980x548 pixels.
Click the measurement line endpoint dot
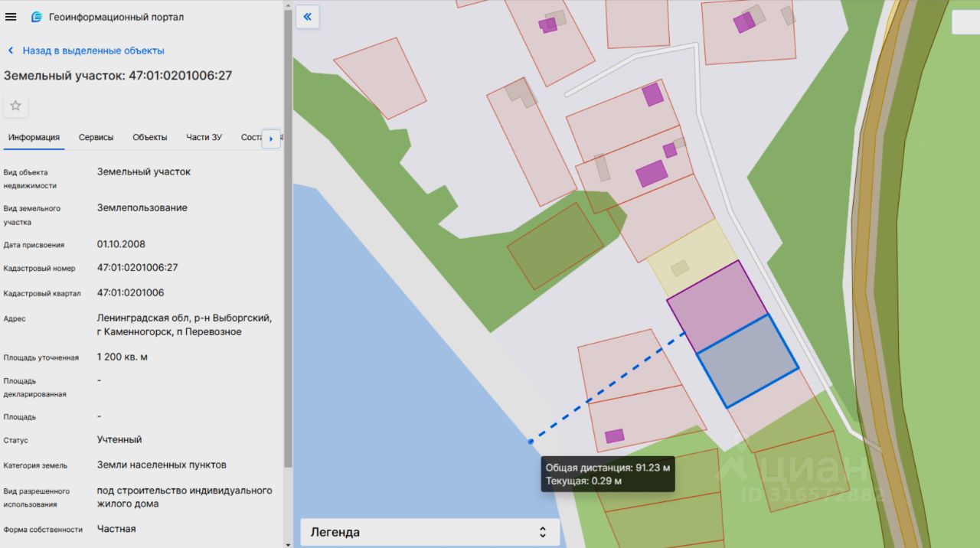coord(531,442)
